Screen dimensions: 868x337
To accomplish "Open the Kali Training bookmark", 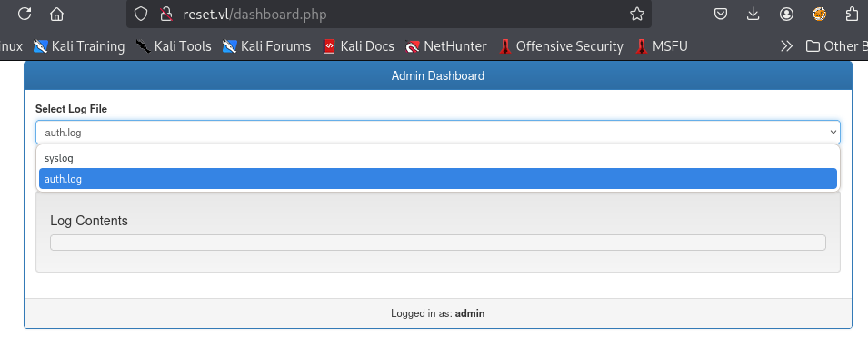I will (x=78, y=46).
